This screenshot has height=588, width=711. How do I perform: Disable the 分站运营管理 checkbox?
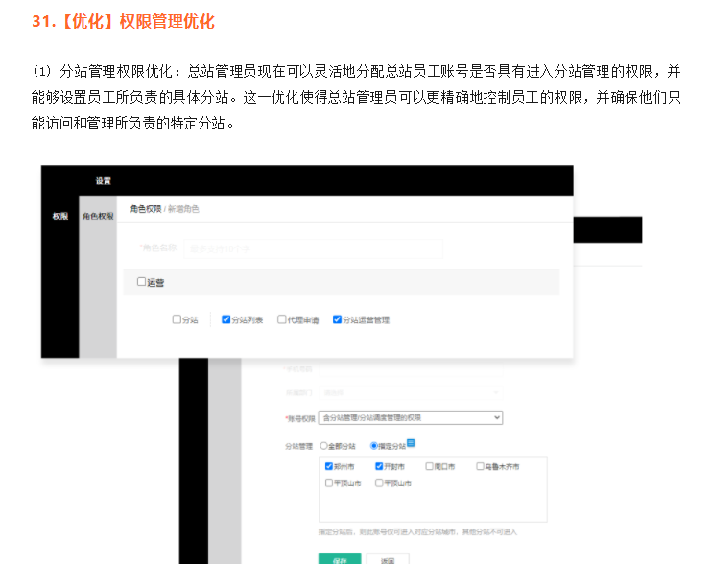pyautogui.click(x=338, y=319)
